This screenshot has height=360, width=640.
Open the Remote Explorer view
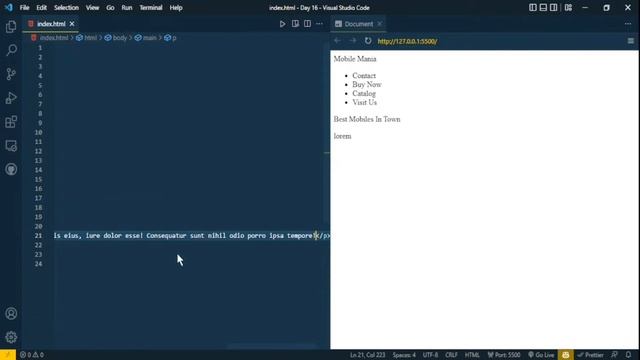tap(11, 146)
